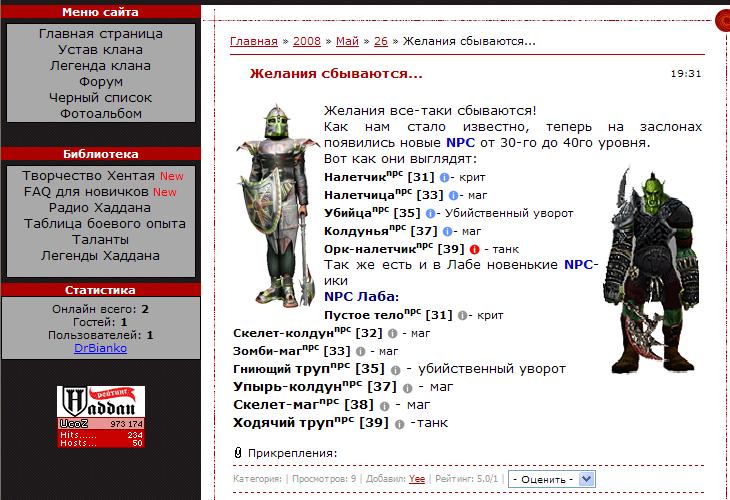The image size is (730, 500).
Task: Click the Убийца npc name
Action: [348, 213]
